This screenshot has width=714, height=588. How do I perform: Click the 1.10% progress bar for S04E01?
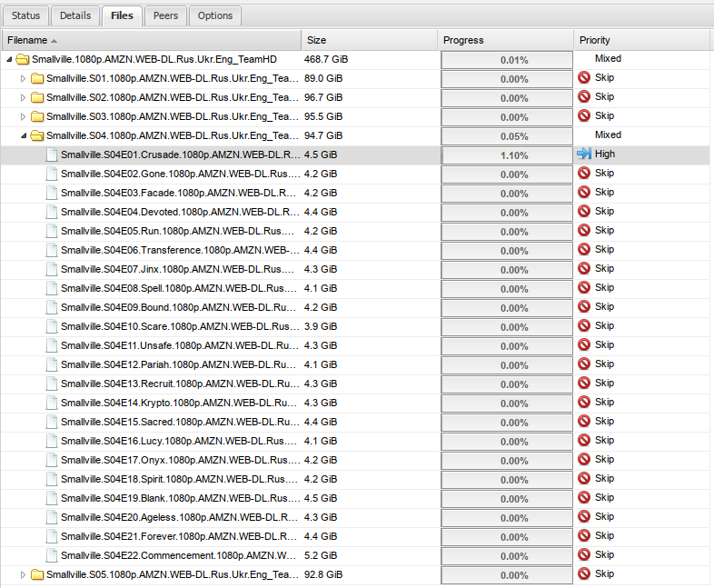tap(507, 155)
